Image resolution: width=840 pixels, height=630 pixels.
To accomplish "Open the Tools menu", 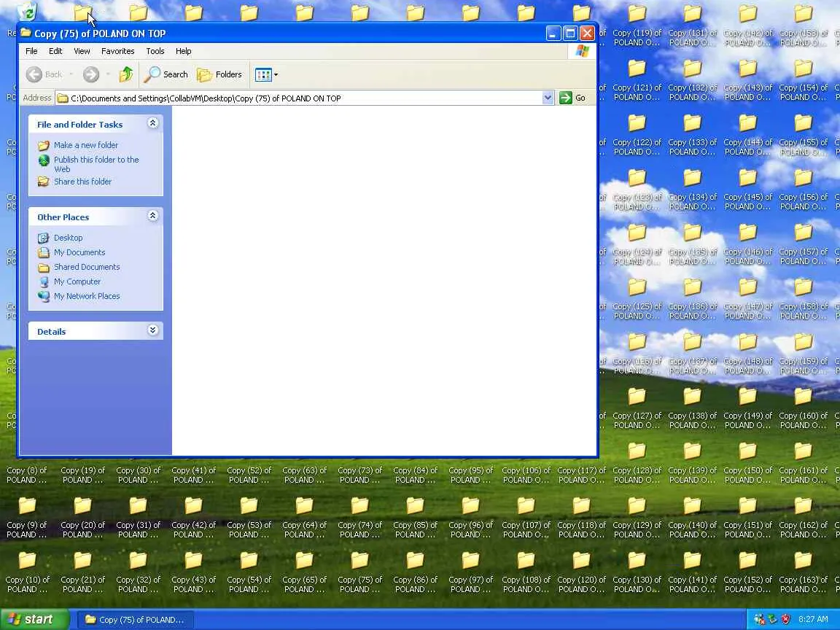I will [155, 51].
